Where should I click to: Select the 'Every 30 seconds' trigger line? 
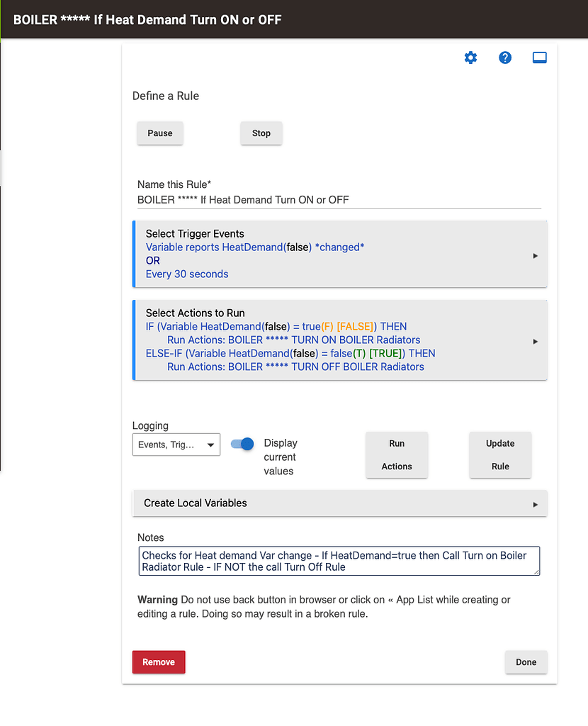(x=187, y=274)
